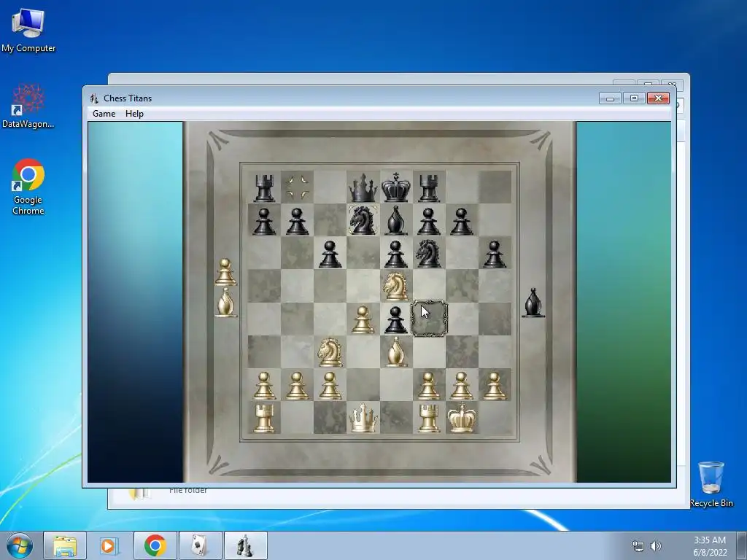
Task: Select the black pawn on g7
Action: [x=462, y=222]
